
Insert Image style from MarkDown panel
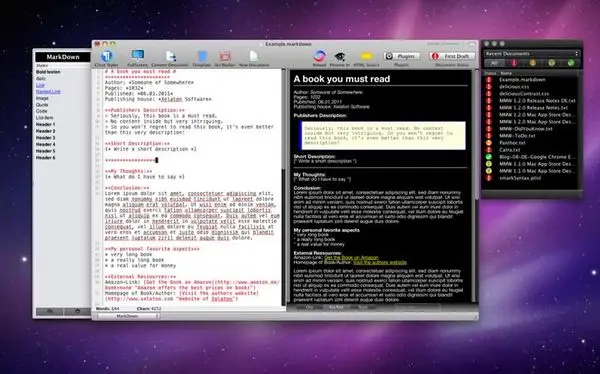[x=42, y=98]
